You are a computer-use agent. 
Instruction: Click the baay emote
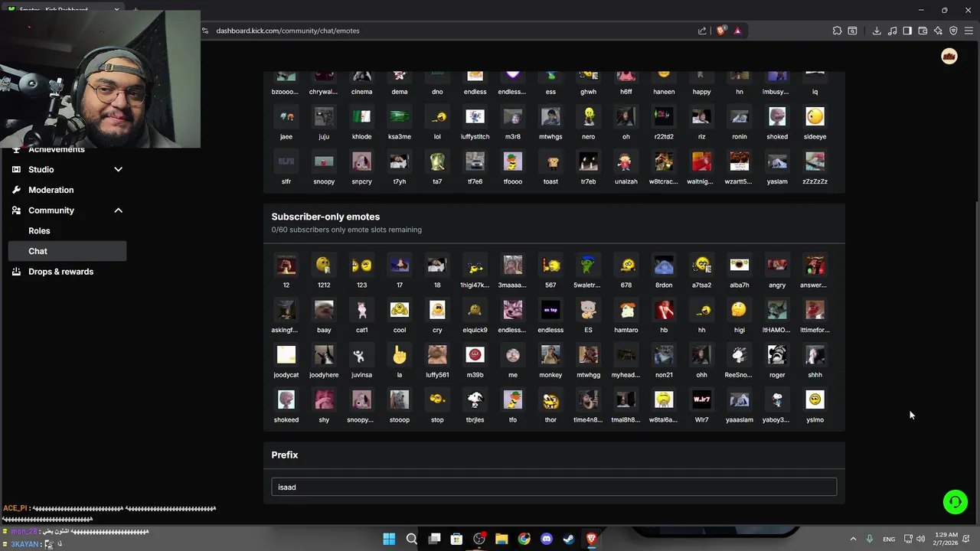324,311
